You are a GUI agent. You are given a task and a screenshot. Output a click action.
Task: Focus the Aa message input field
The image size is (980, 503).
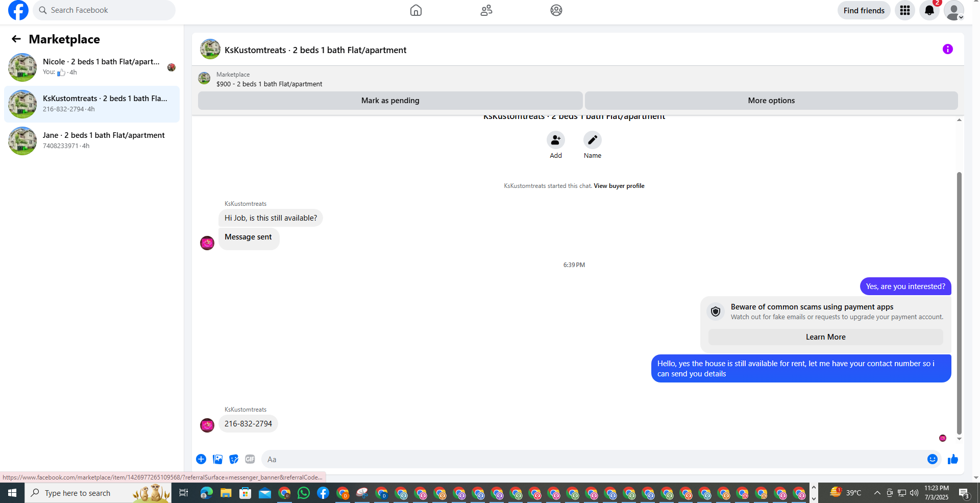point(592,459)
